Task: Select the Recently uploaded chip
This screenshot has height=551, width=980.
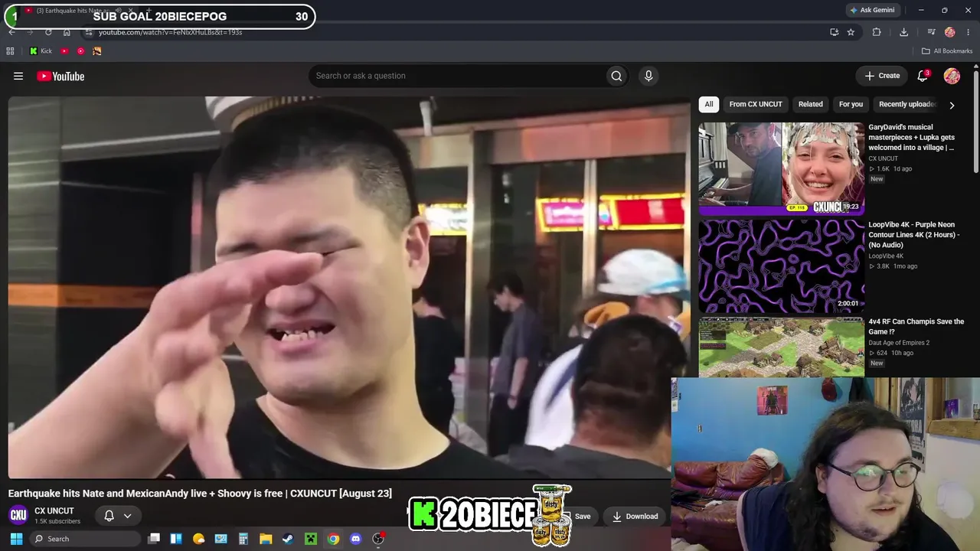Action: pyautogui.click(x=907, y=104)
